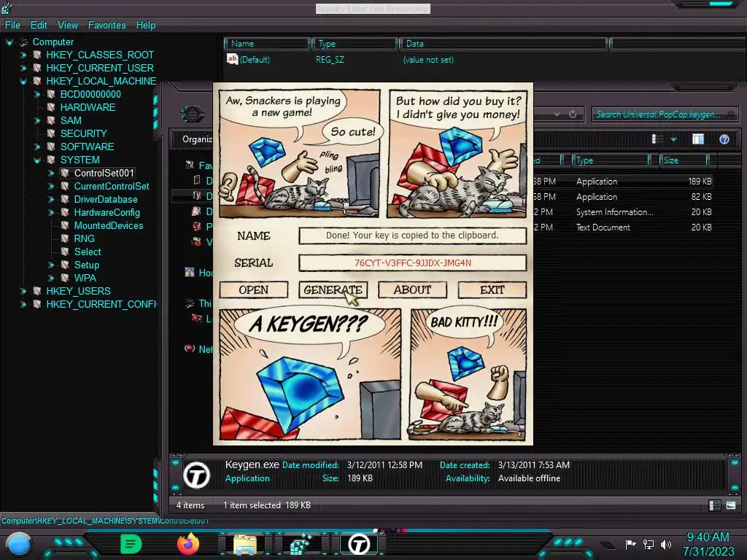Select HKEY_CURRENT_CONFIG key
The image size is (747, 560).
101,304
